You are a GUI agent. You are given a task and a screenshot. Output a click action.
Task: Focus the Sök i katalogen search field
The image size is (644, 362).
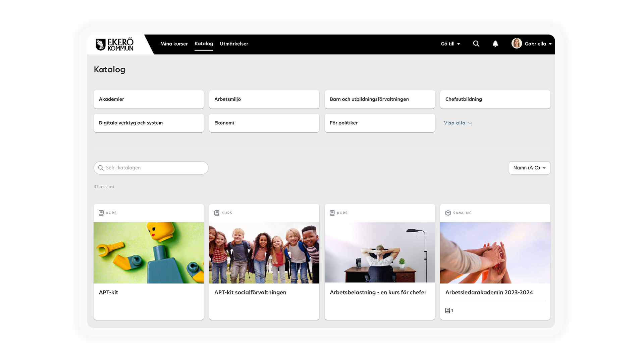151,168
